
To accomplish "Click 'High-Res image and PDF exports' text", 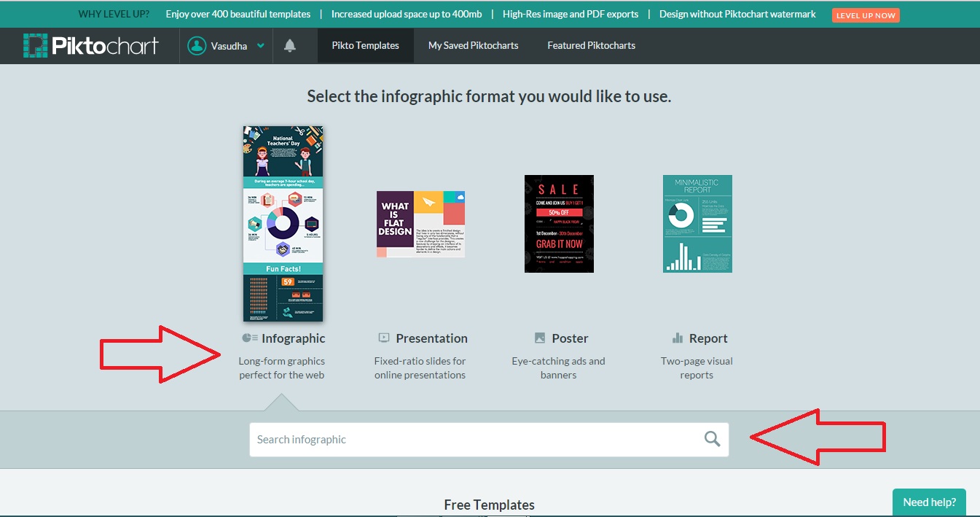I will pos(571,14).
